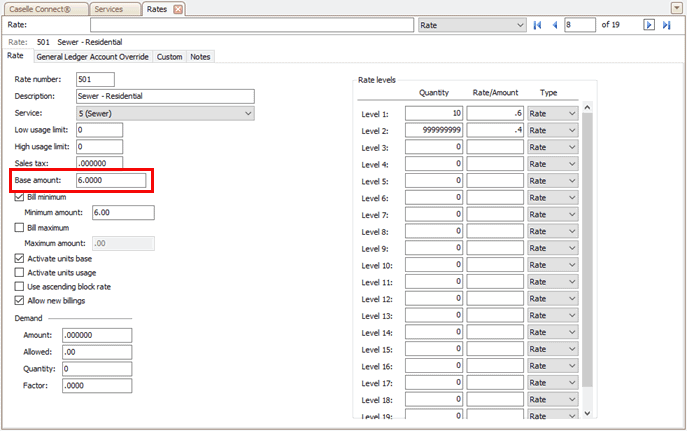This screenshot has width=687, height=431.
Task: Switch to General Ledger Account Override tab
Action: [x=93, y=57]
